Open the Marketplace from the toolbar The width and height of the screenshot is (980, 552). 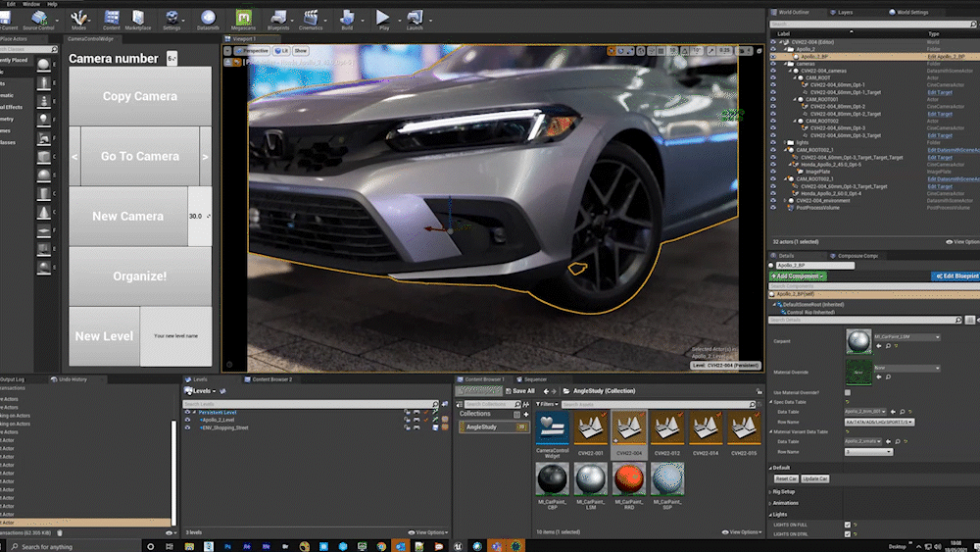tap(138, 19)
